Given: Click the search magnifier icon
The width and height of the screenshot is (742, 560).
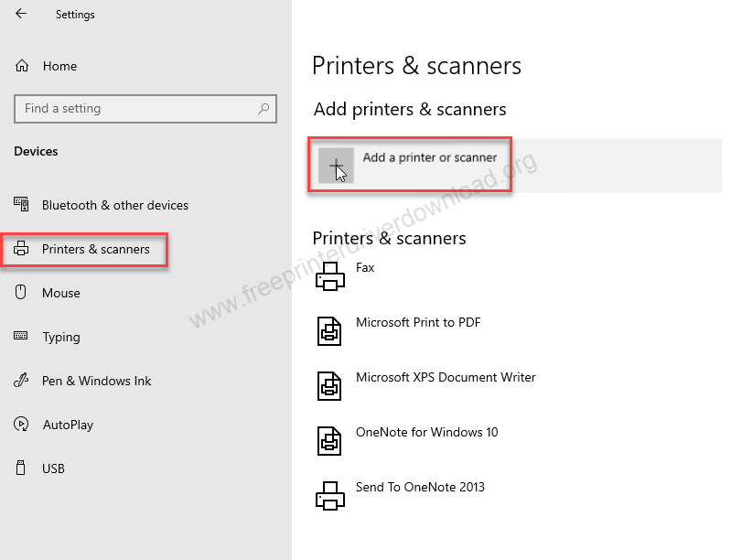Looking at the screenshot, I should [x=263, y=109].
